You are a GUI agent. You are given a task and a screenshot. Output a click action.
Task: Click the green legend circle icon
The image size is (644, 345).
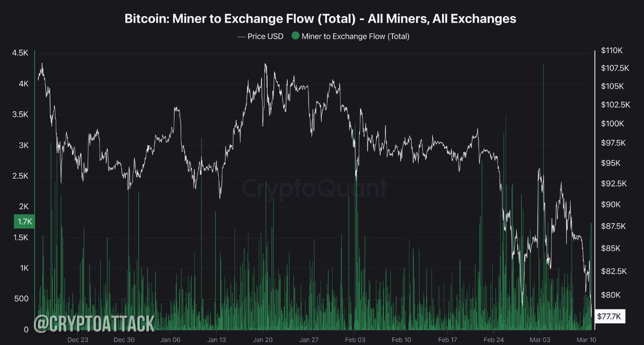tap(295, 36)
